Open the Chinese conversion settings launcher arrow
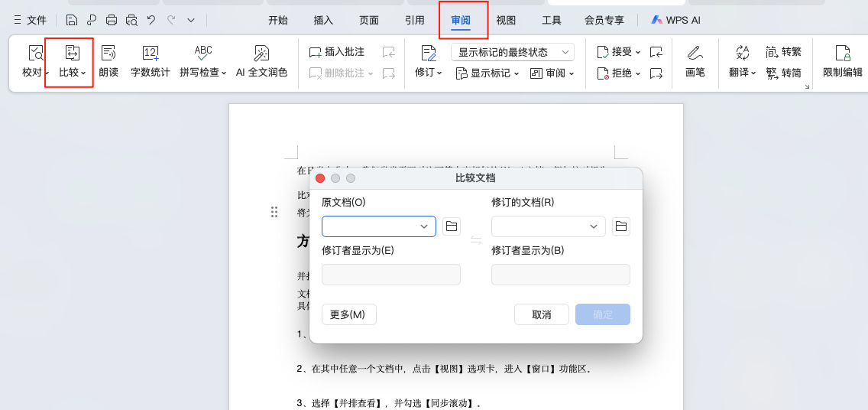 click(807, 86)
